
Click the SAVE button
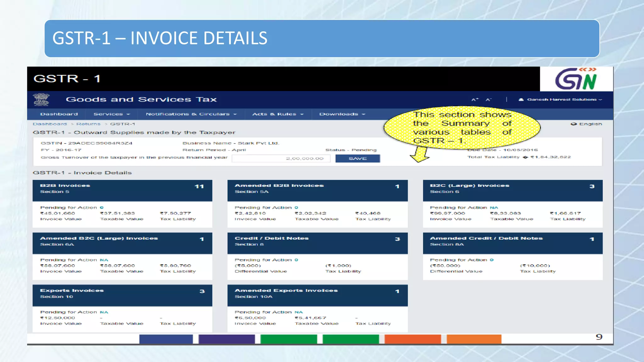click(358, 158)
